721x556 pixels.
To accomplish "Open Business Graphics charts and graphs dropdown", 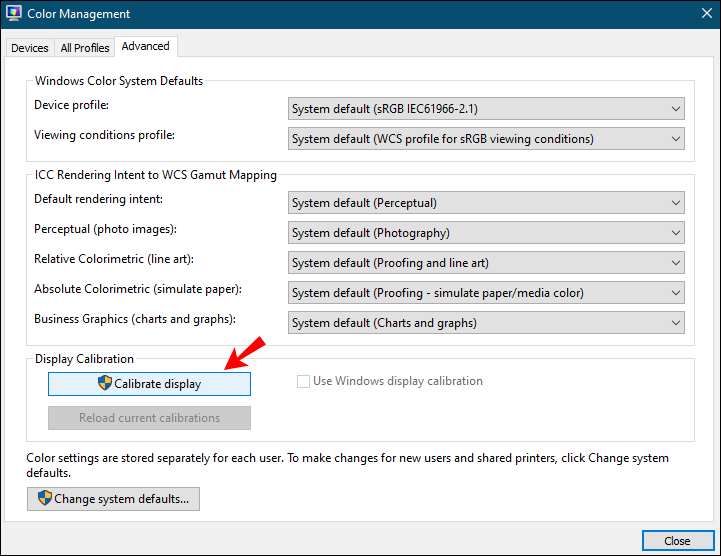I will [x=486, y=323].
